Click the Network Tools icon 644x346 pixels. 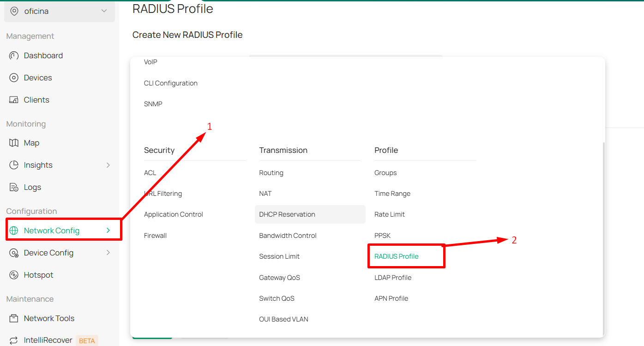click(x=14, y=318)
